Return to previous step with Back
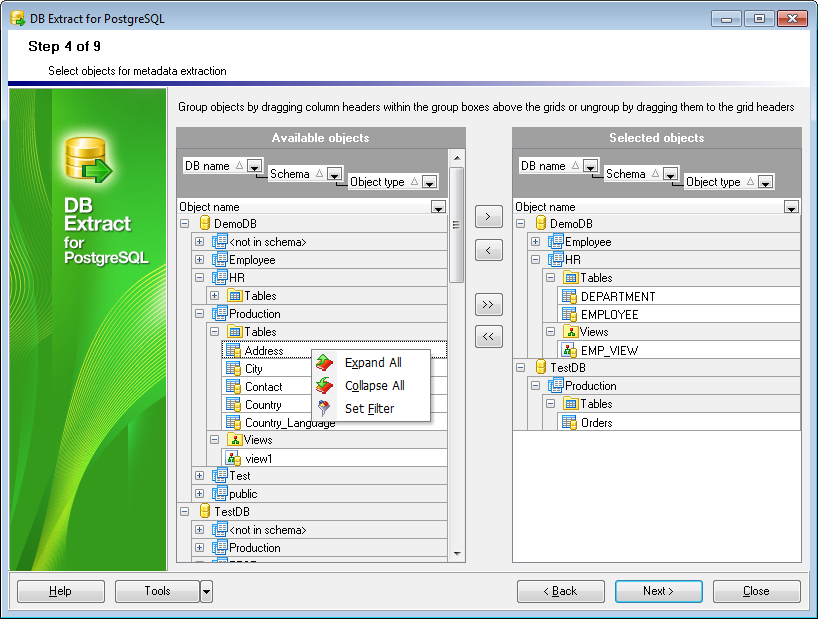Screen dimensions: 818x619 point(561,591)
